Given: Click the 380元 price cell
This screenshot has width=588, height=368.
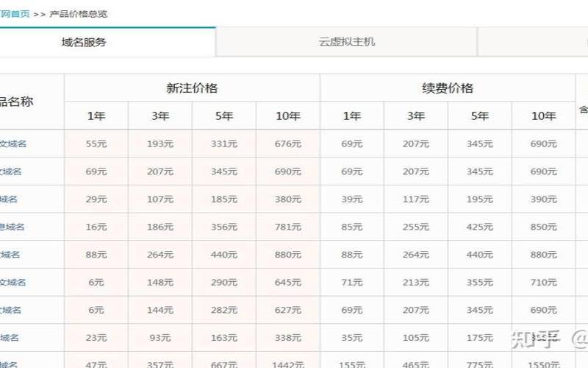Looking at the screenshot, I should [288, 199].
